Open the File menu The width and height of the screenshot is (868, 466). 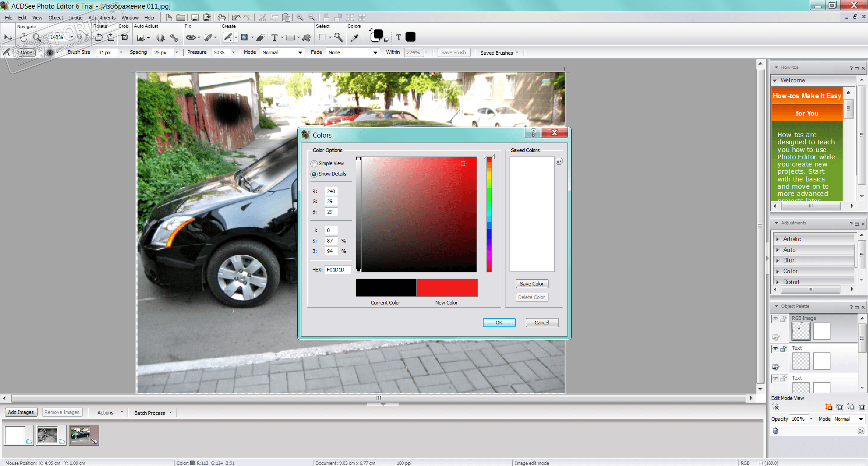pyautogui.click(x=9, y=18)
